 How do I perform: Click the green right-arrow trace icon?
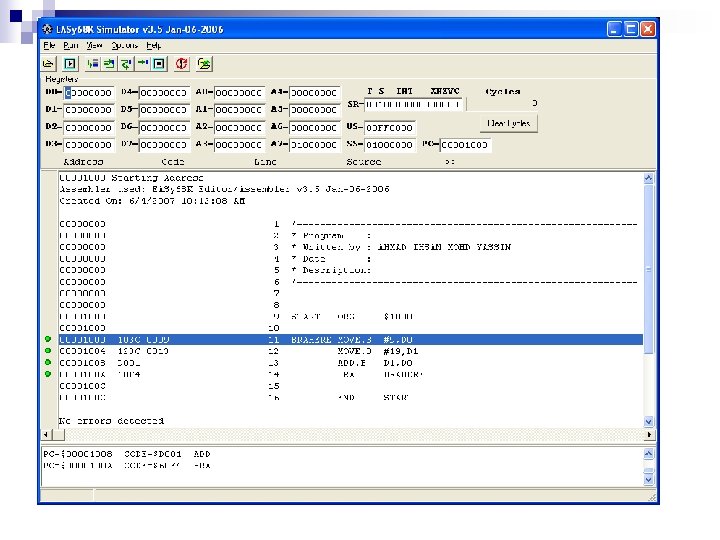point(143,64)
